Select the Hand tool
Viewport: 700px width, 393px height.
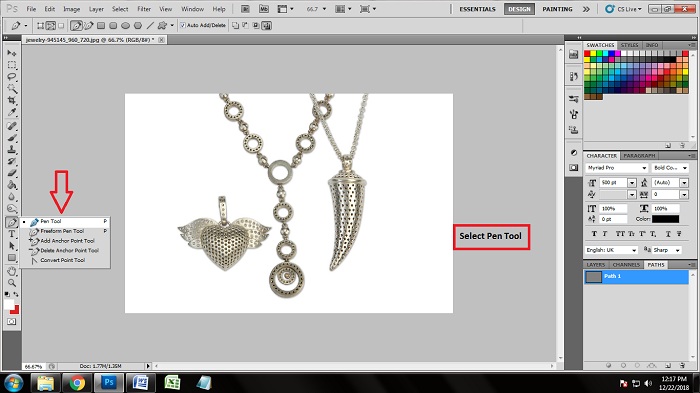[12, 271]
